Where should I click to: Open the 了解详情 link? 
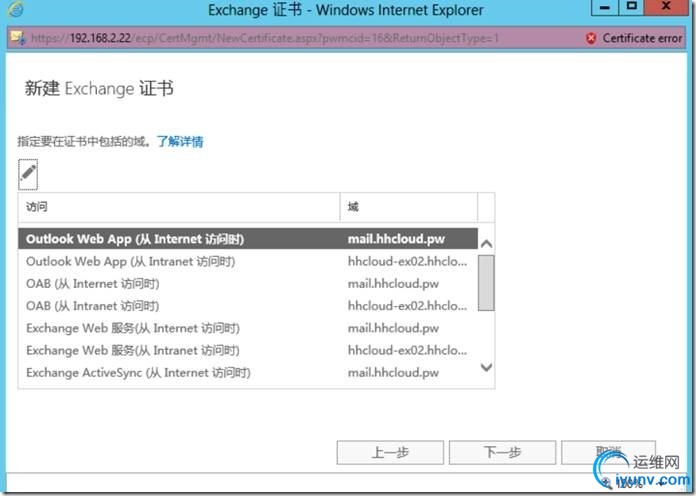pyautogui.click(x=180, y=142)
